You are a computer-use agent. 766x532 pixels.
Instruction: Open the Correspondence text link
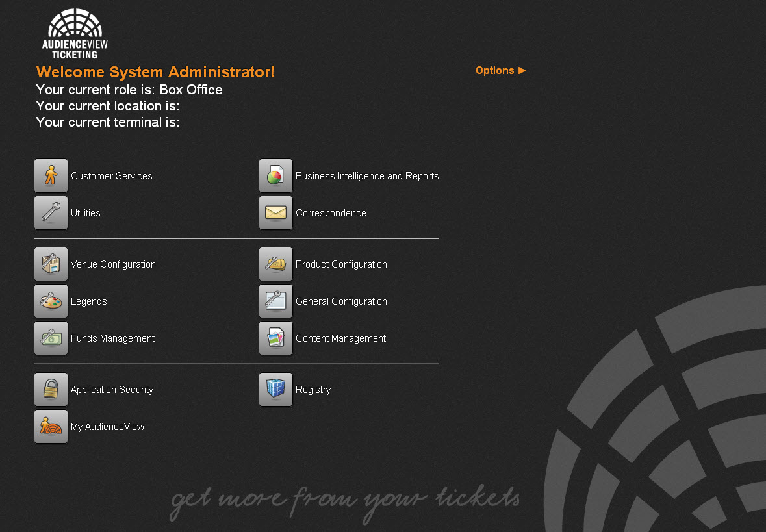[331, 213]
